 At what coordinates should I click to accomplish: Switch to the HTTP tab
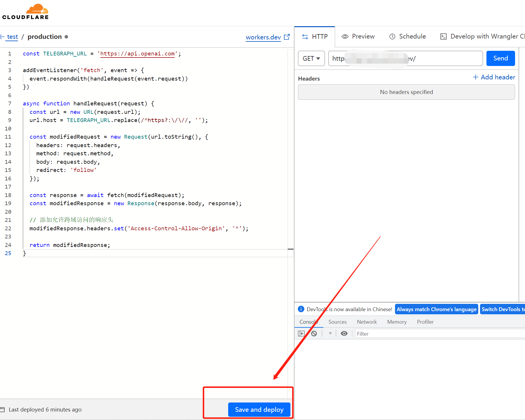(315, 37)
